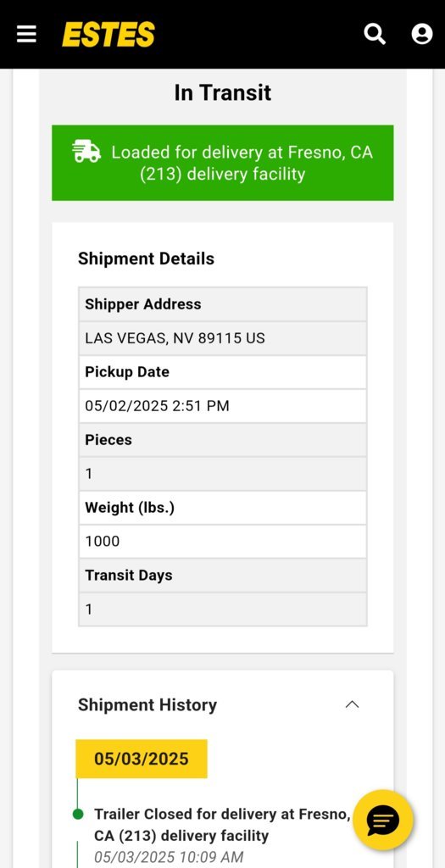The image size is (445, 868).
Task: Tap the Estes logo
Action: click(108, 34)
